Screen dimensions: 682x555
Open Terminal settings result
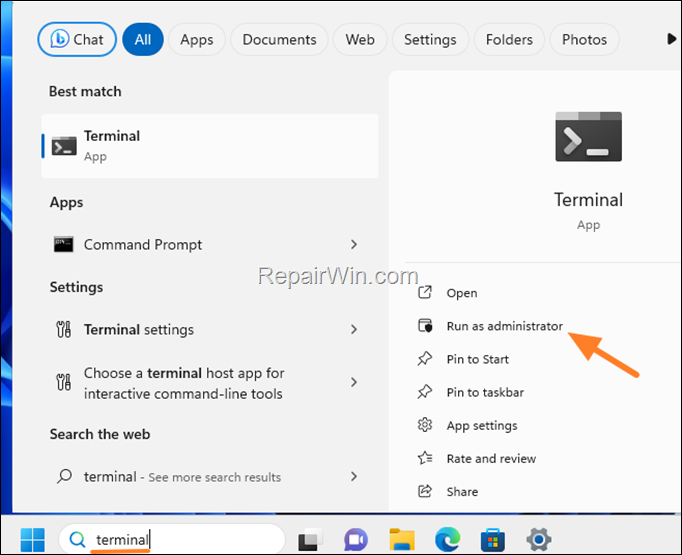(210, 329)
